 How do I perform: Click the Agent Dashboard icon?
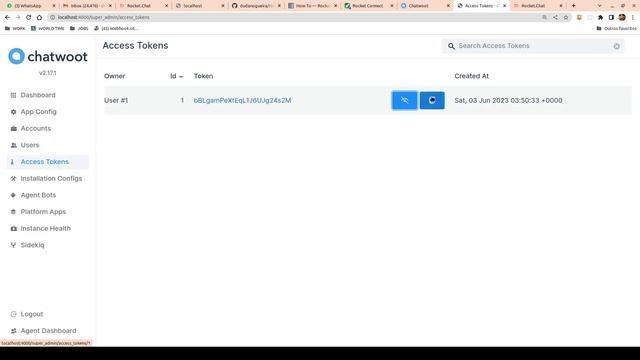click(x=13, y=331)
